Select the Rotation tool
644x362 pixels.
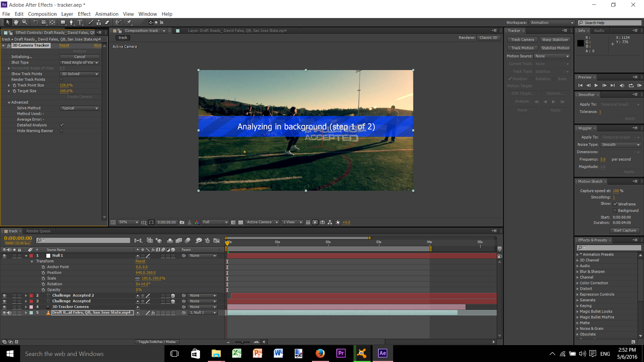click(x=35, y=23)
